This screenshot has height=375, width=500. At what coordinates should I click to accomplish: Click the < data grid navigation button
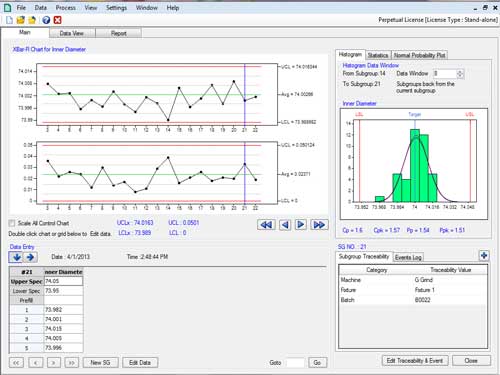click(x=36, y=363)
